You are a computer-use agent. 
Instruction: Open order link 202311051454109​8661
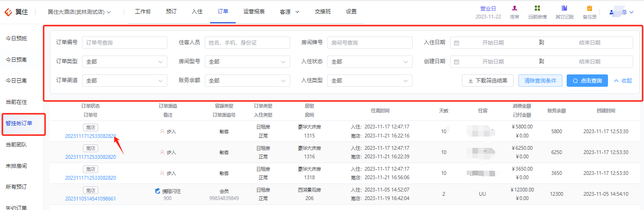(90, 199)
